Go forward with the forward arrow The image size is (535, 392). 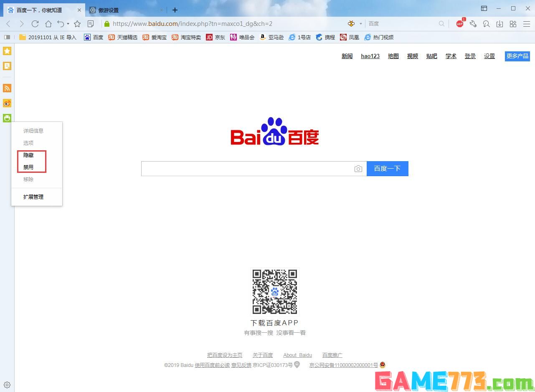click(x=22, y=24)
